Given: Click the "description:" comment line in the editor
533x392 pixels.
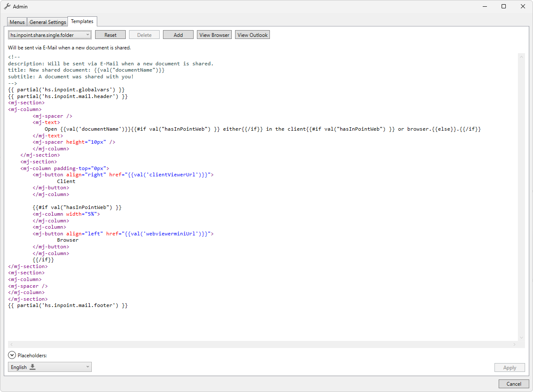Looking at the screenshot, I should (x=111, y=64).
